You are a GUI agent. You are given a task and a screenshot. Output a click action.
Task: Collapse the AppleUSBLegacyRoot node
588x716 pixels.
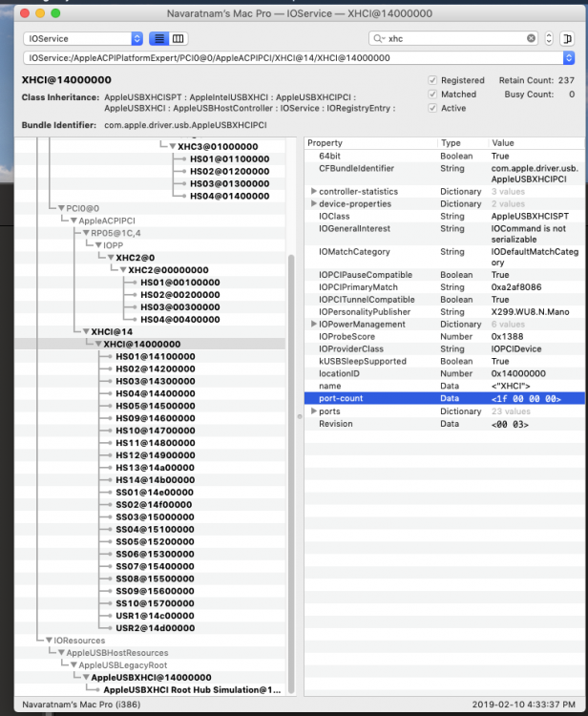[x=73, y=664]
